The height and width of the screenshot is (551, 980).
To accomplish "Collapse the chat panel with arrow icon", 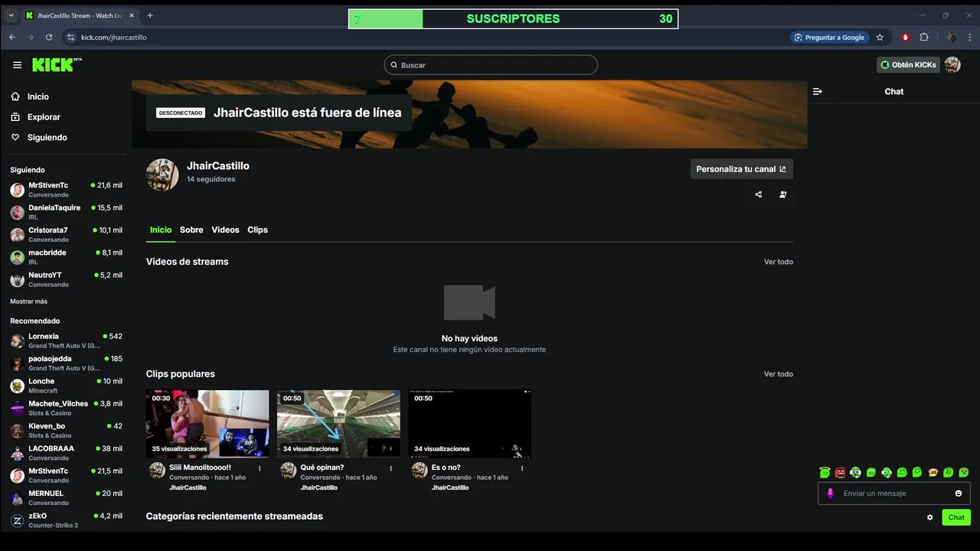I will coord(818,91).
